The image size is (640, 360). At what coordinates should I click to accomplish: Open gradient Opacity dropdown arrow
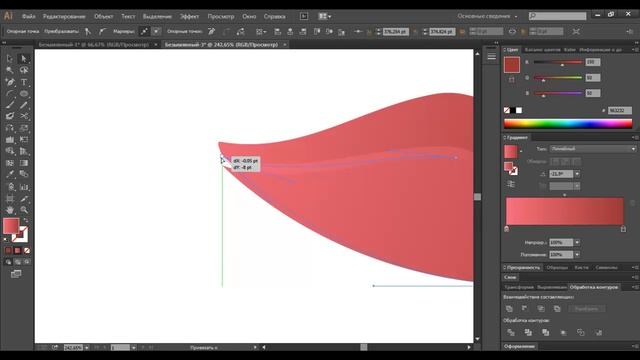pos(577,242)
